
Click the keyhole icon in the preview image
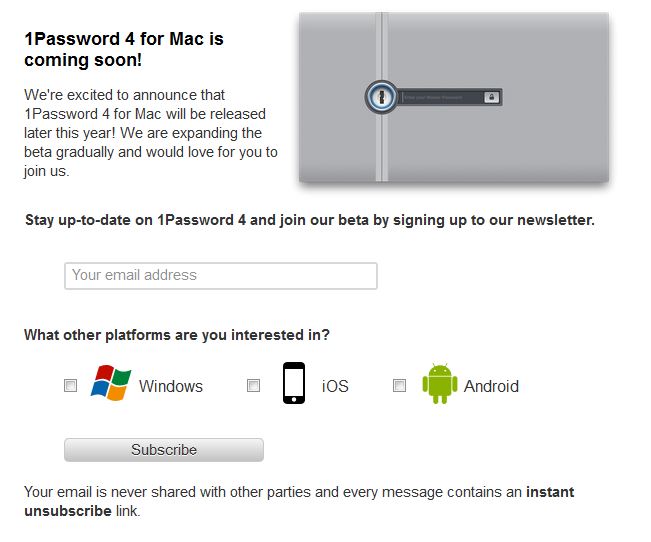point(382,97)
